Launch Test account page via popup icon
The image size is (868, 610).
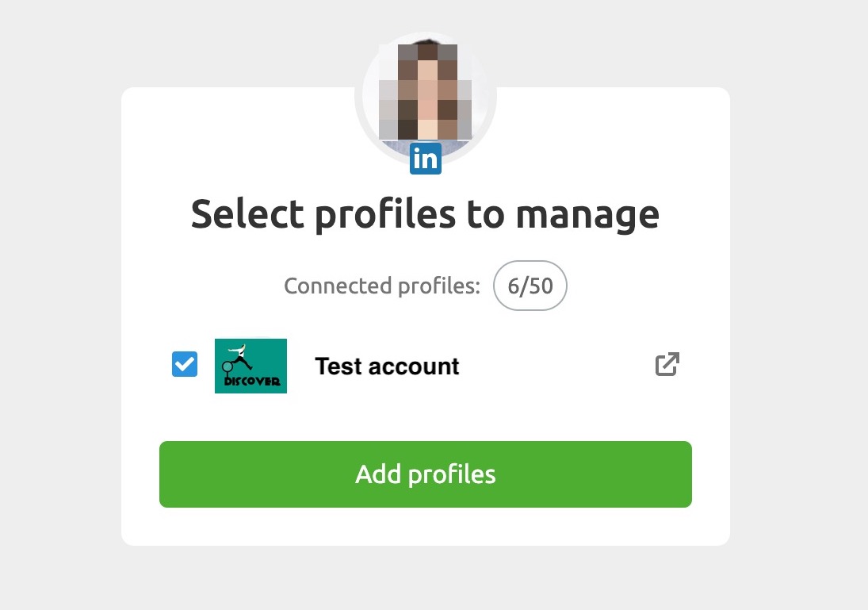coord(667,365)
